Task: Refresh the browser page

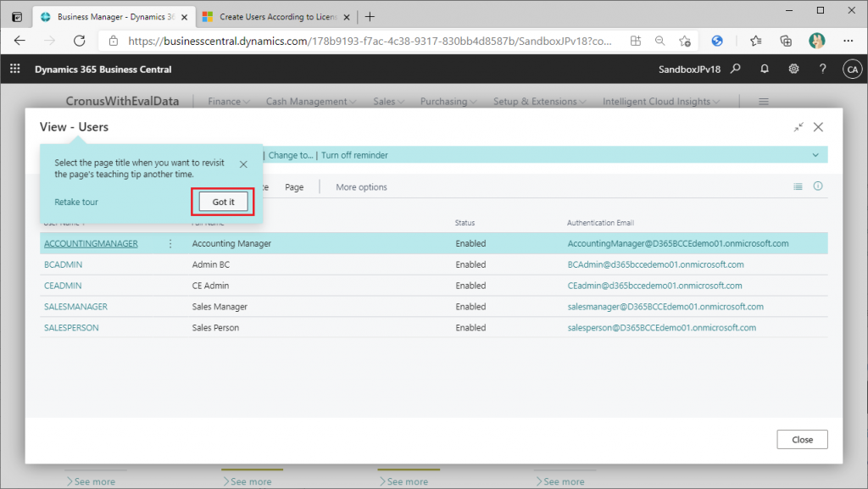Action: tap(80, 41)
